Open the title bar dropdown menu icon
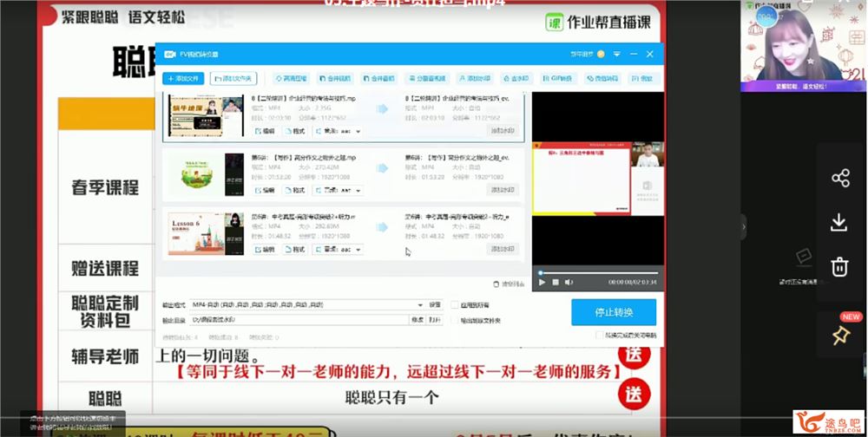 point(616,55)
